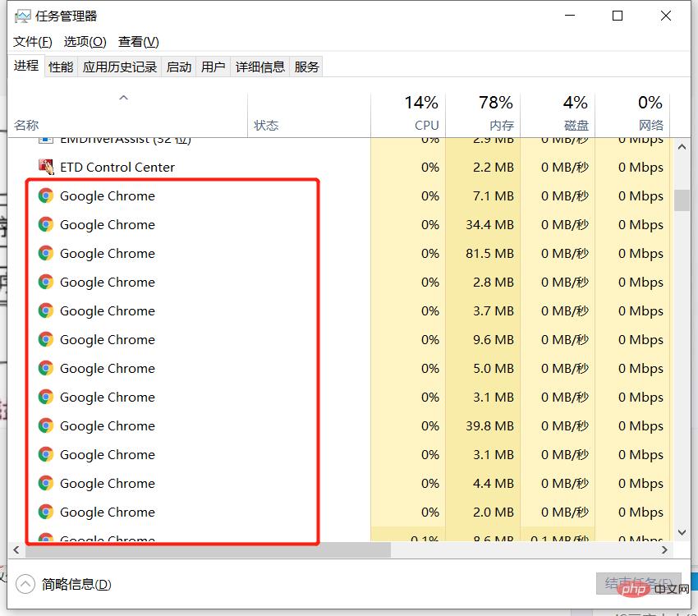Image resolution: width=698 pixels, height=616 pixels.
Task: Click the vertical scrollbar thumb
Action: coord(682,200)
